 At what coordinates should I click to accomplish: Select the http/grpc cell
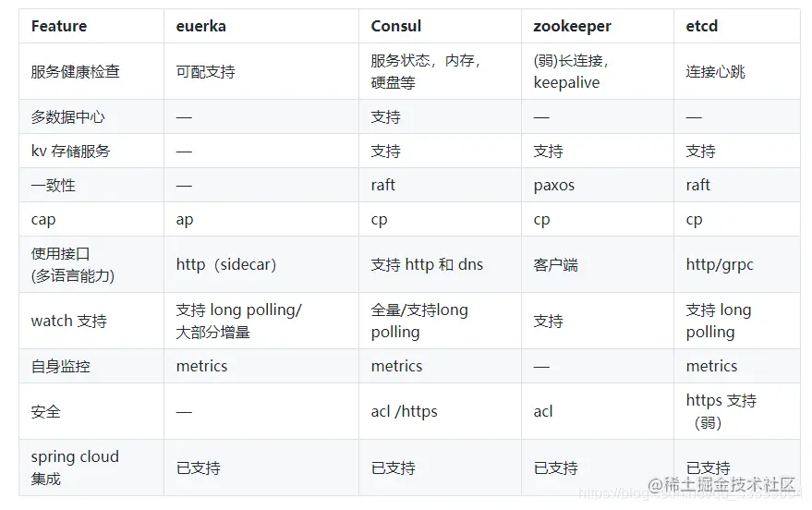[720, 264]
